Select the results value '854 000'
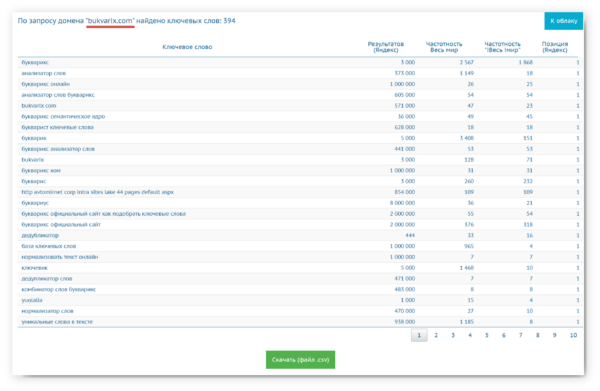The height and width of the screenshot is (391, 600). click(404, 192)
